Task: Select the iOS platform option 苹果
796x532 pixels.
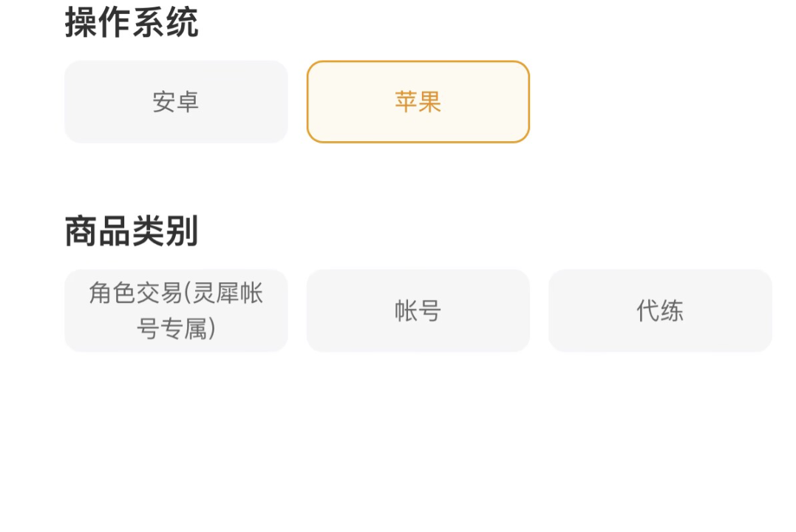Action: click(418, 101)
